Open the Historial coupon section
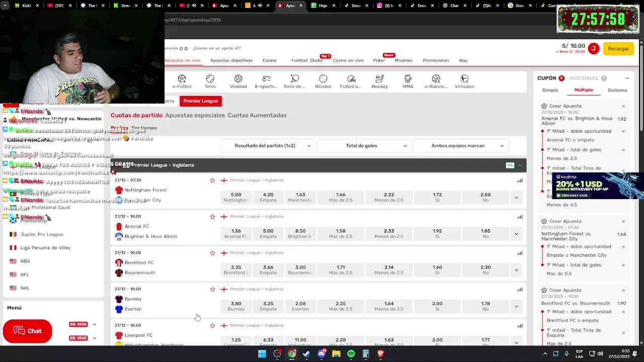 tap(588, 78)
